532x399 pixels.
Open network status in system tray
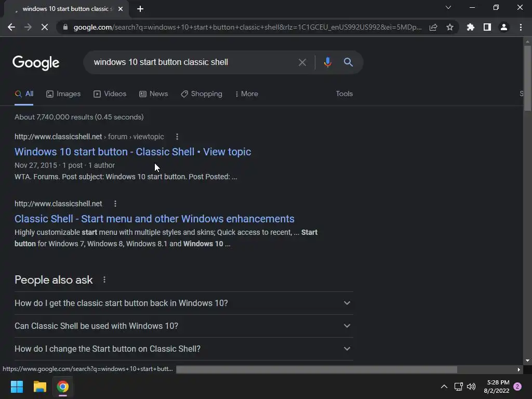point(458,387)
